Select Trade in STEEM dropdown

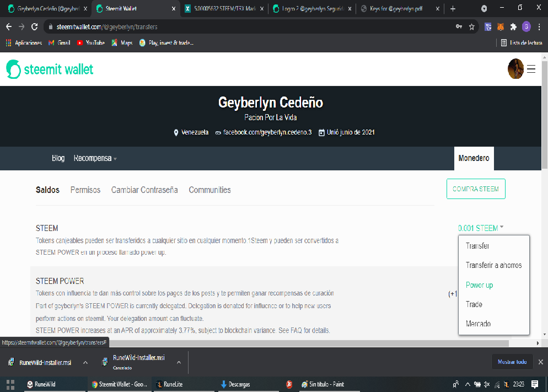474,304
